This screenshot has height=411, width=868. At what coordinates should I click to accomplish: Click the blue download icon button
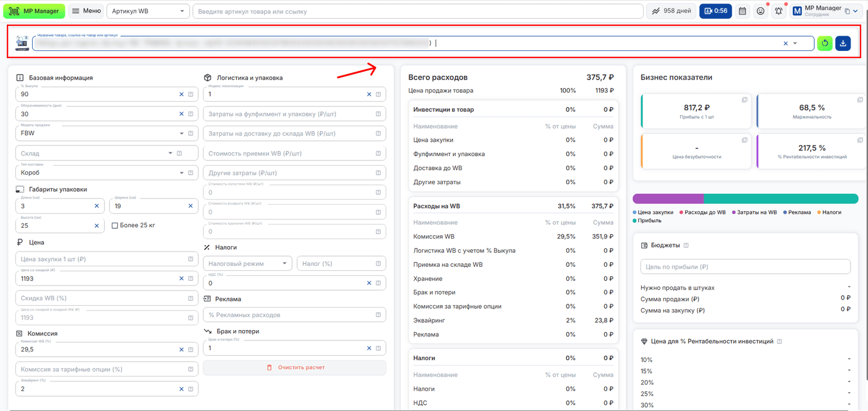click(843, 43)
